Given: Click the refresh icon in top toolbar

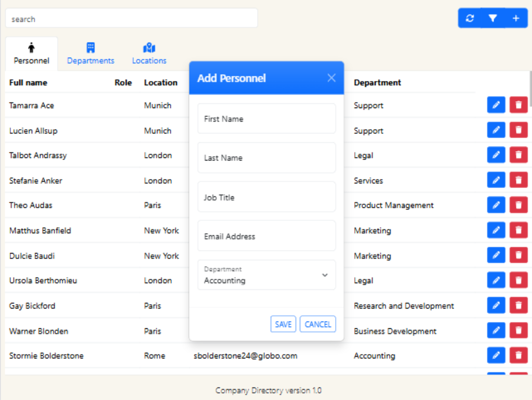Looking at the screenshot, I should pos(470,18).
